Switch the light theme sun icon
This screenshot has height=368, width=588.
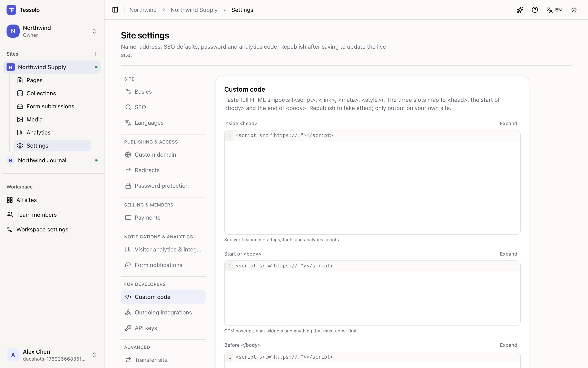[574, 10]
